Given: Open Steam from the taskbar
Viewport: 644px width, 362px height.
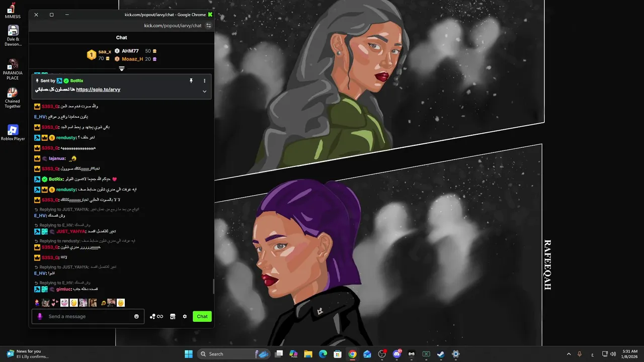Looking at the screenshot, I should click(x=441, y=354).
